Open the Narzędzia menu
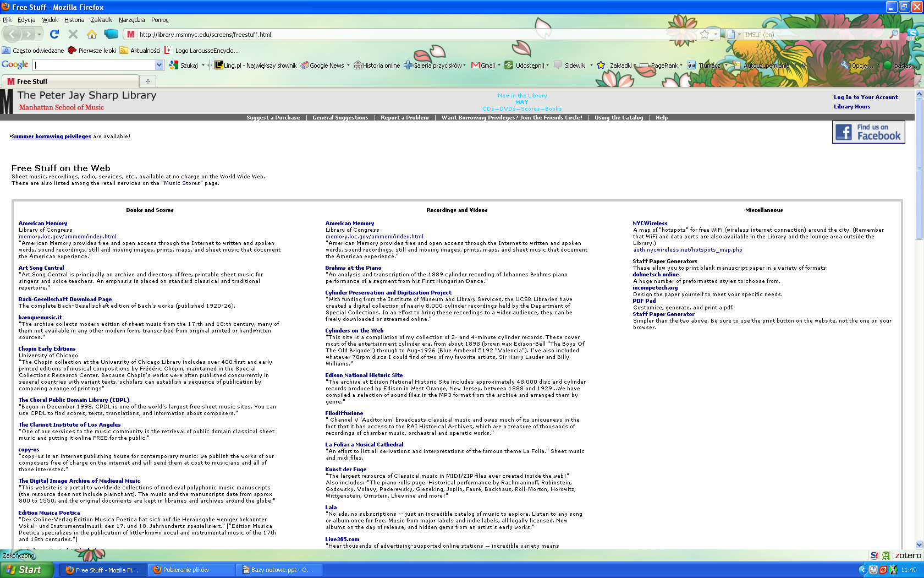924x578 pixels. pos(132,20)
